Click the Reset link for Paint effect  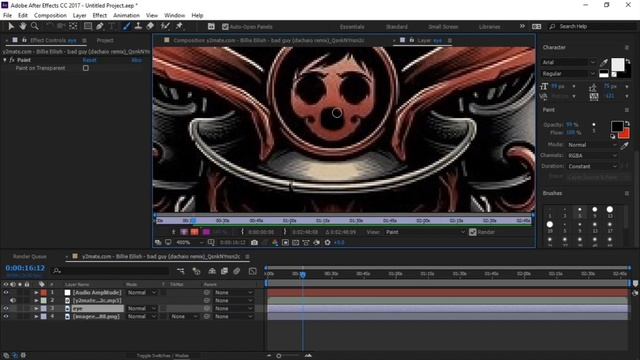[89, 60]
